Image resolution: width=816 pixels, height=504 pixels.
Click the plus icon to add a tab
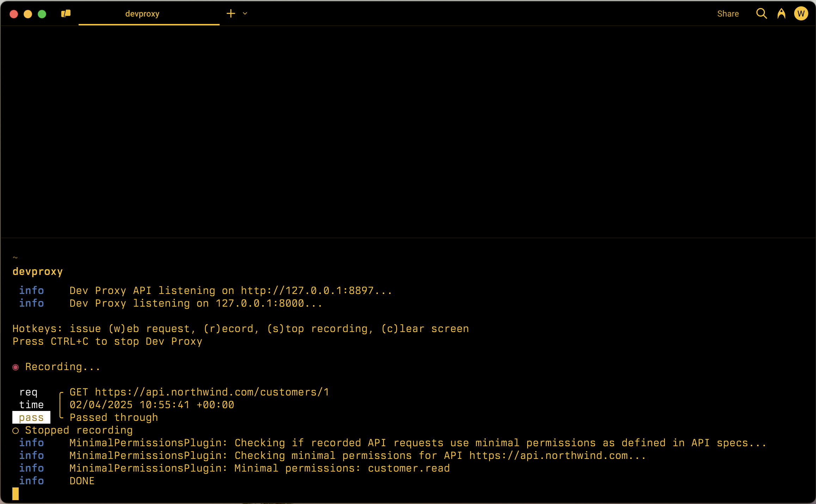click(231, 14)
